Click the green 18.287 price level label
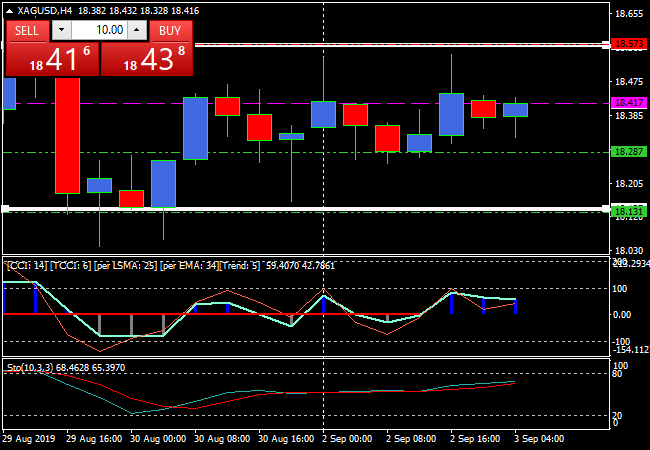650x450 pixels. [x=628, y=152]
